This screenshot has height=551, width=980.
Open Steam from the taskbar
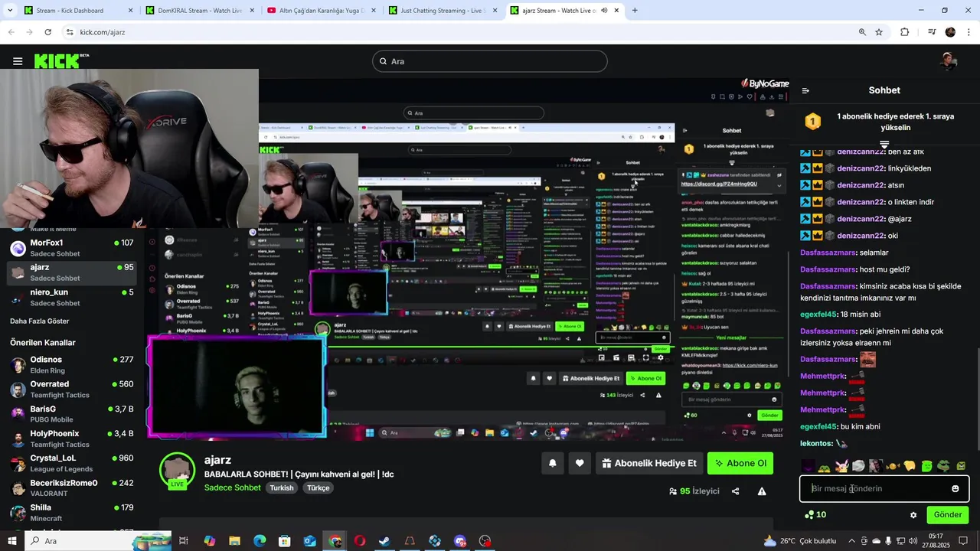point(384,541)
